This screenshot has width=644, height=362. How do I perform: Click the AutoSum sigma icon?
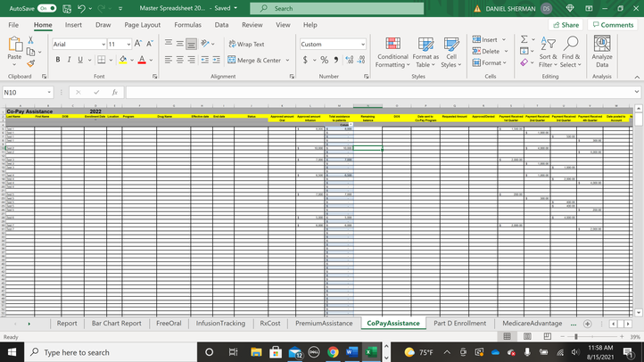click(x=524, y=39)
